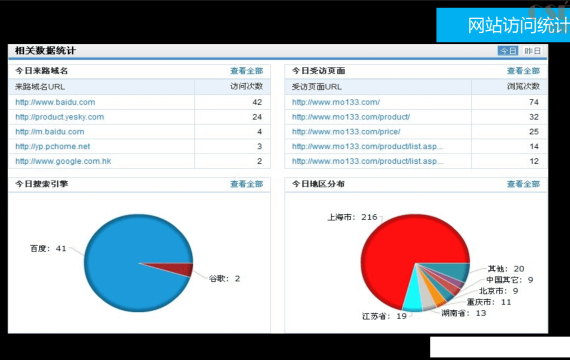Screen dimensions: 570x360
Task: Click the 网站访问统计 blue banner
Action: (503, 25)
